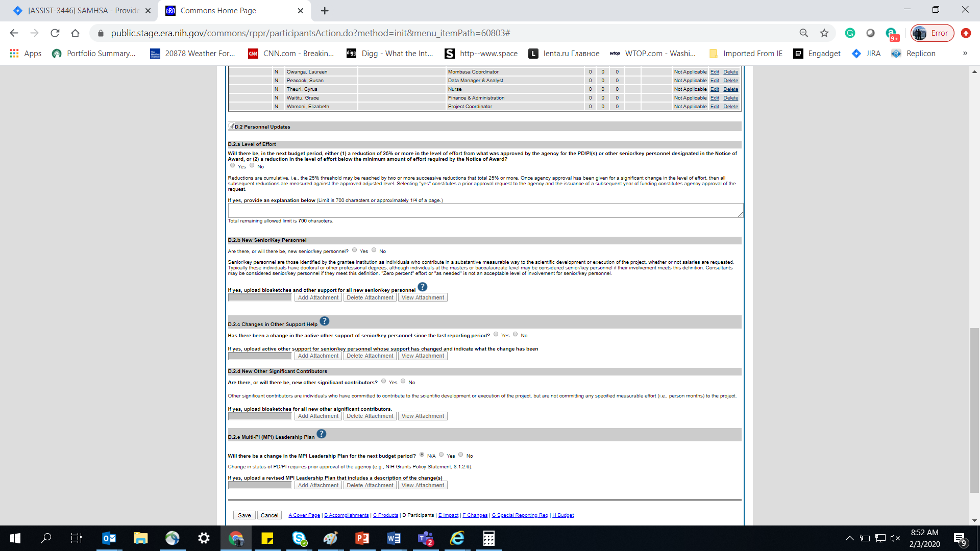
Task: Expand hidden bookmarks overflow chevron
Action: pos(965,54)
